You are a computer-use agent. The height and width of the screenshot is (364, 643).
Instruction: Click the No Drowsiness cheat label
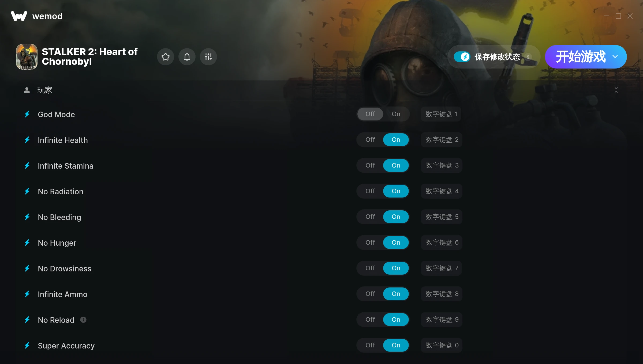[65, 268]
